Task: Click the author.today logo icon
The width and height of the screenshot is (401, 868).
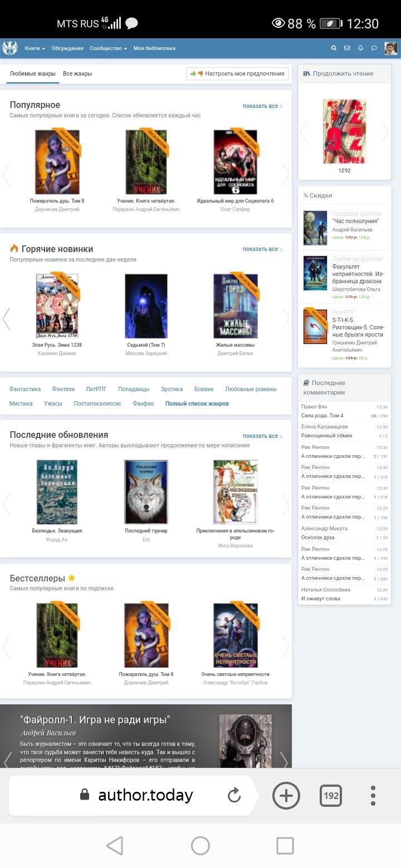Action: pyautogui.click(x=9, y=48)
